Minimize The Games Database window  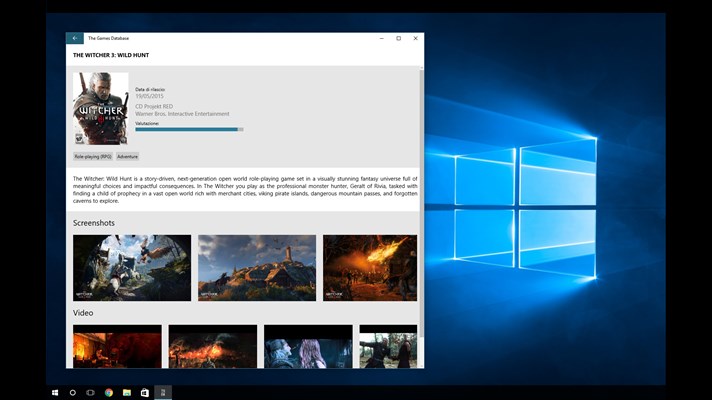[x=381, y=39]
